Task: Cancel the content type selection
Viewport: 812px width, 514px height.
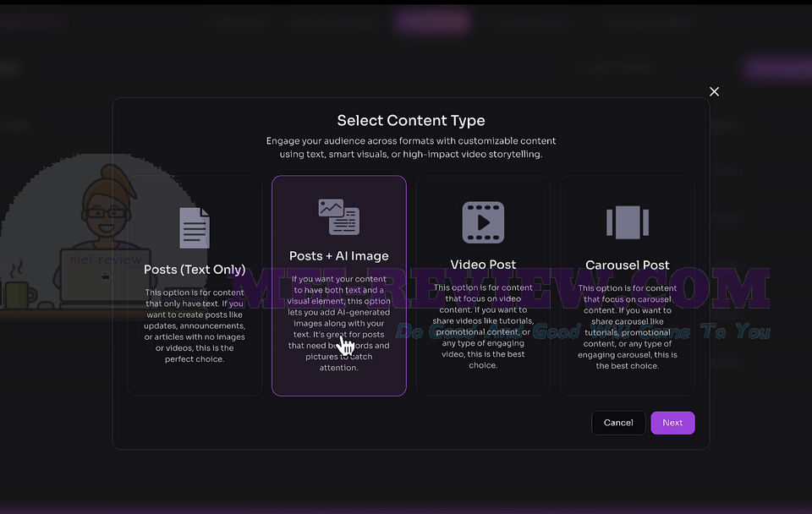Action: pos(618,423)
